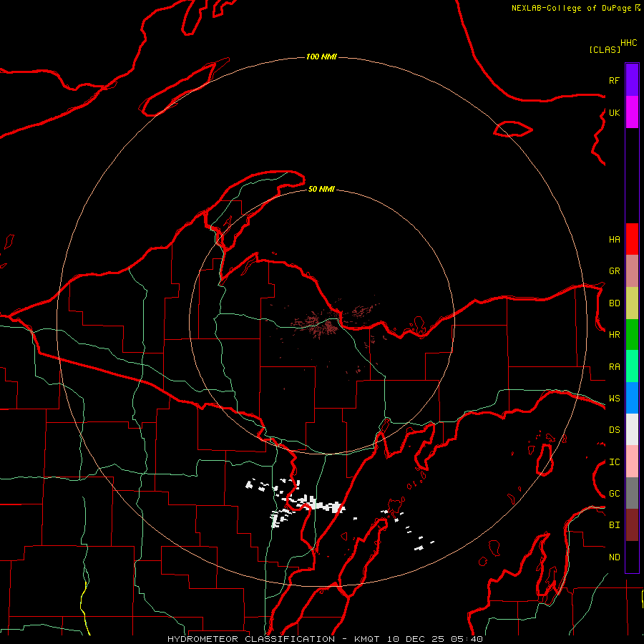This screenshot has width=644, height=644.
Task: Select the BD yellow legend swatch
Action: pos(632,303)
